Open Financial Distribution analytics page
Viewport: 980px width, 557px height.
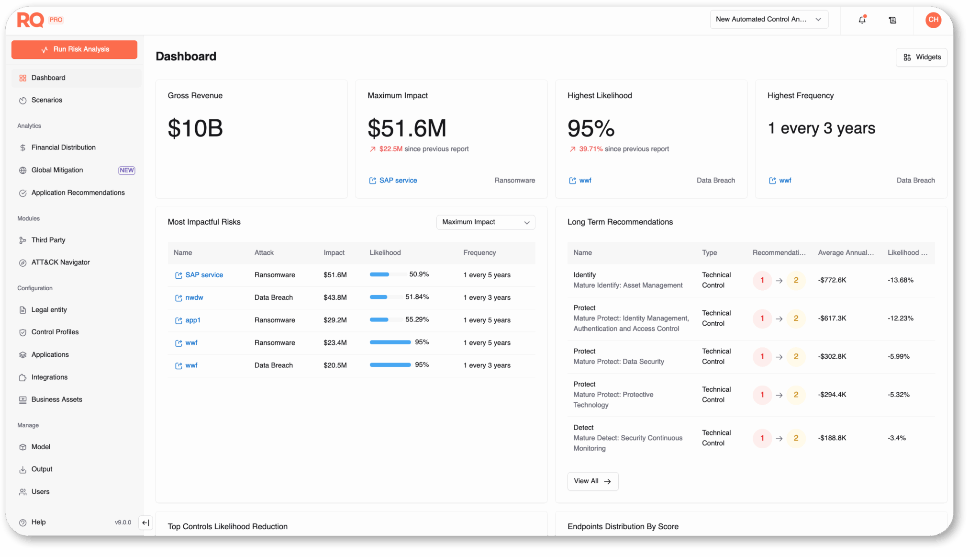click(x=63, y=148)
